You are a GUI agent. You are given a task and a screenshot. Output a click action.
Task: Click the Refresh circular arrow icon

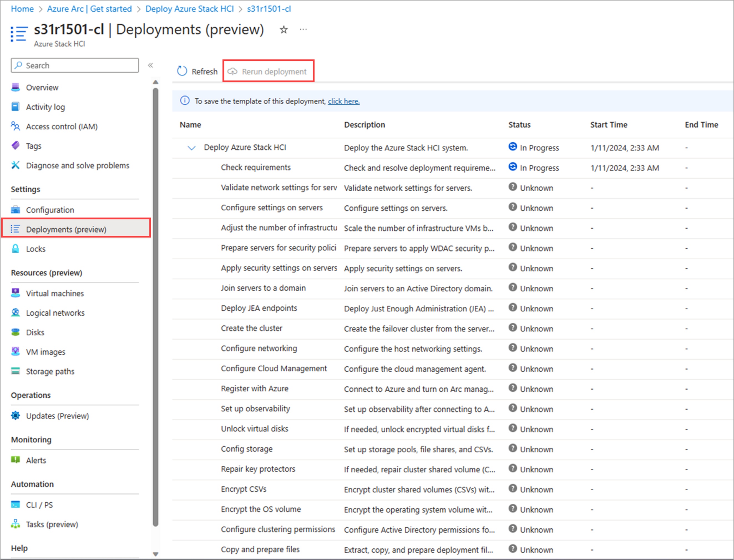click(x=182, y=71)
